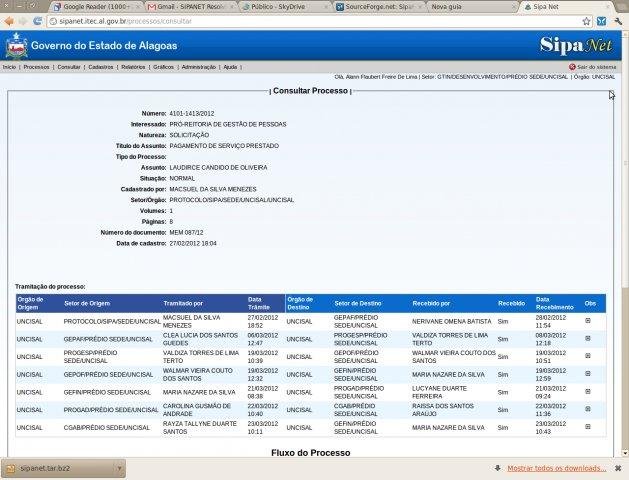Switch to the Google Reader tab
This screenshot has width=629, height=480.
pos(97,7)
